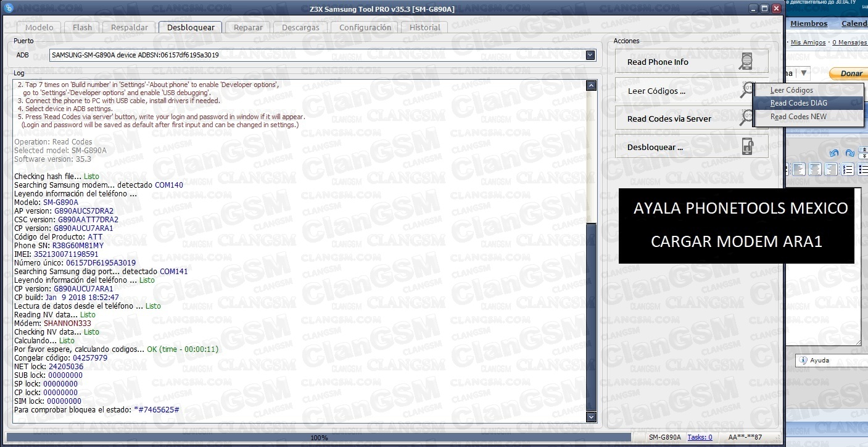This screenshot has width=868, height=447.
Task: Click Selected model: SM-G890A line
Action: click(x=60, y=150)
